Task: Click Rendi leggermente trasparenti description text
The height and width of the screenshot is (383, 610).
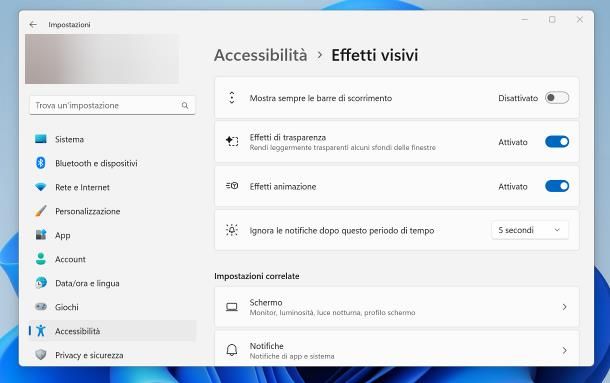Action: click(343, 148)
